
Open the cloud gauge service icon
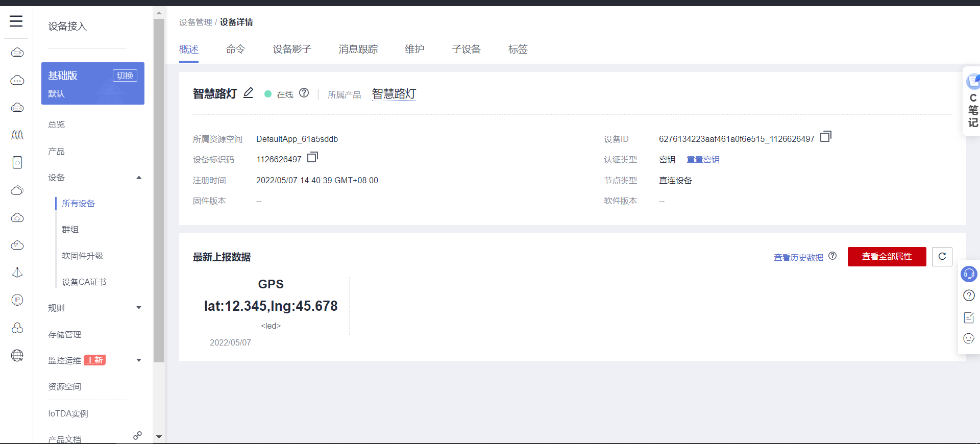point(17,245)
